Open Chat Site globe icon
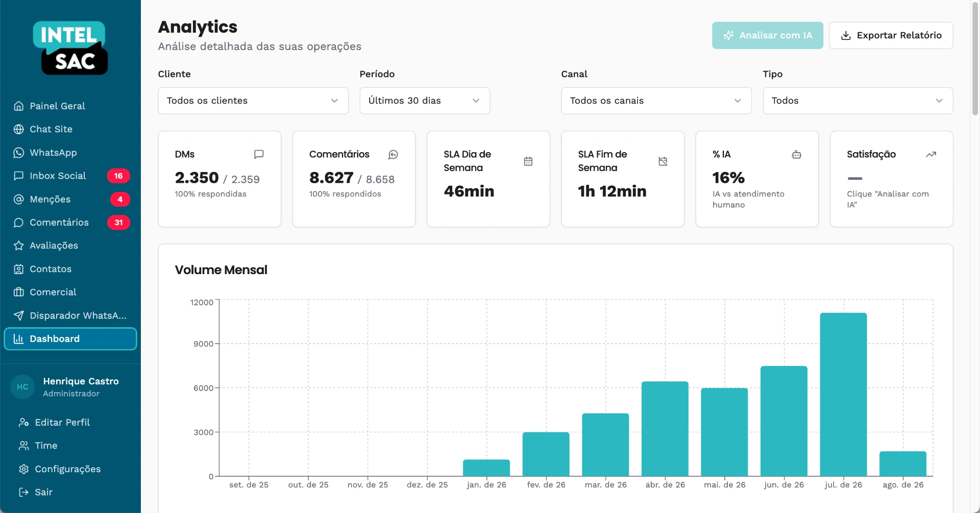This screenshot has width=980, height=513. pyautogui.click(x=19, y=129)
